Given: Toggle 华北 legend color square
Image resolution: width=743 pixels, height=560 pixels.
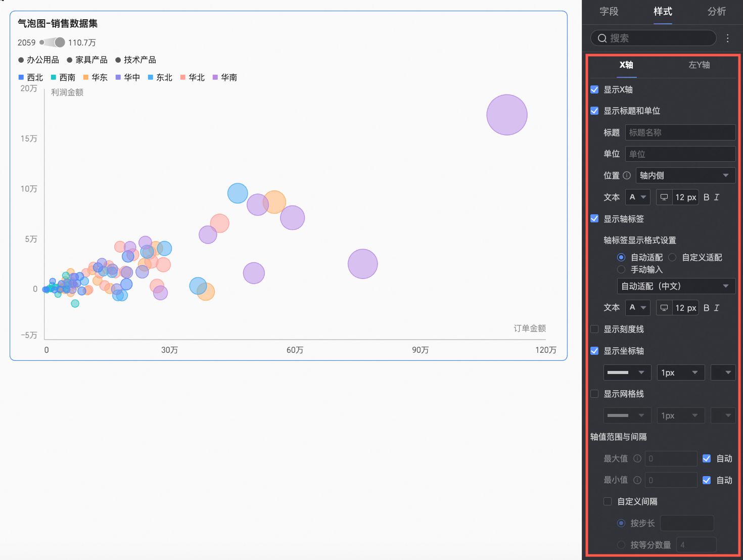Looking at the screenshot, I should coord(183,77).
